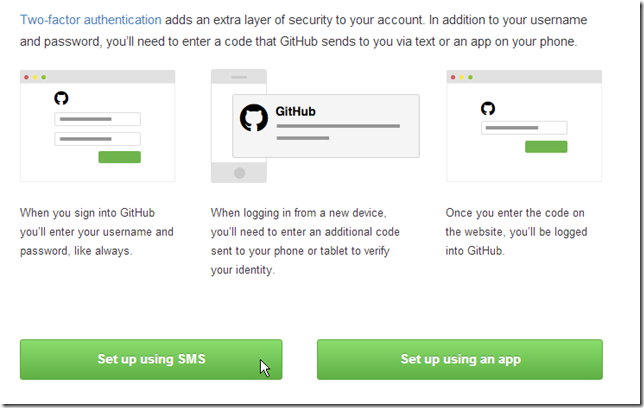Click bold GitHub title in phone notification
This screenshot has height=408, width=644.
pyautogui.click(x=295, y=111)
